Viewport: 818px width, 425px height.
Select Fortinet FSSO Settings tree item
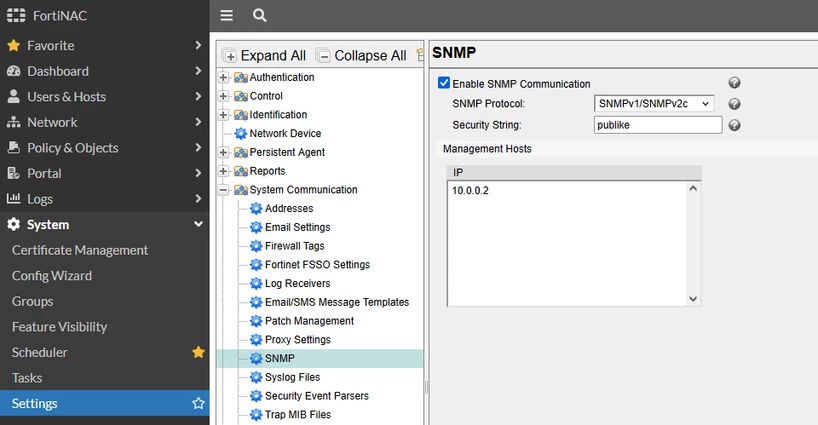pos(317,265)
